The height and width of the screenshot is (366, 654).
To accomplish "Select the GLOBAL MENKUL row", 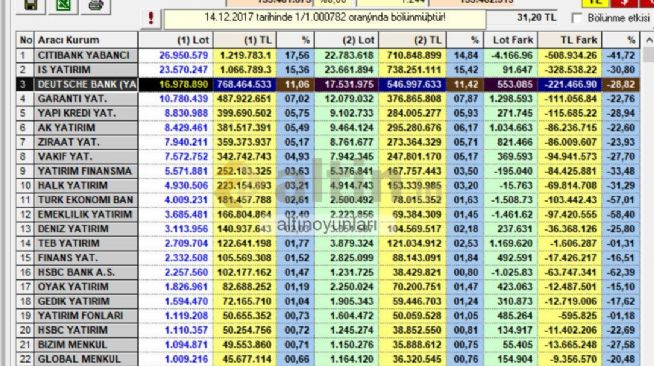I will [327, 359].
